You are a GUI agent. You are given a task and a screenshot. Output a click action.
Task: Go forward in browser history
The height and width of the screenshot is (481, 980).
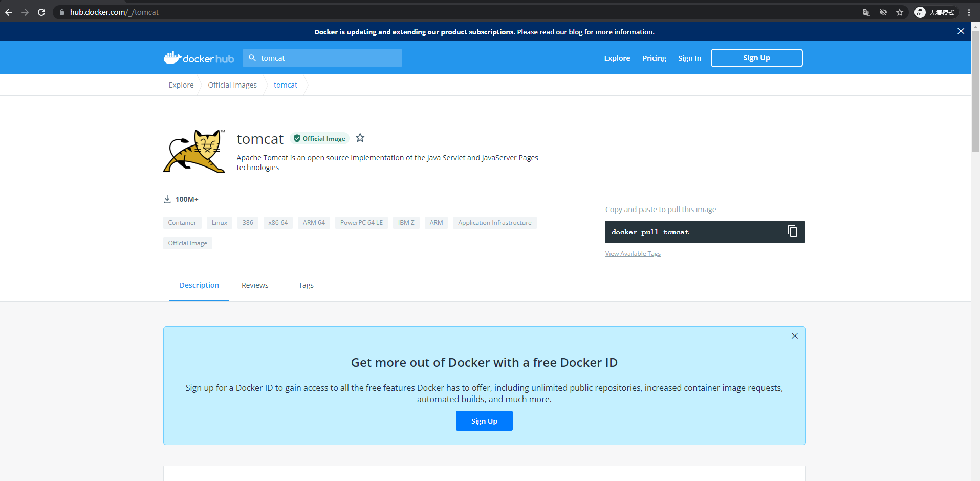25,12
